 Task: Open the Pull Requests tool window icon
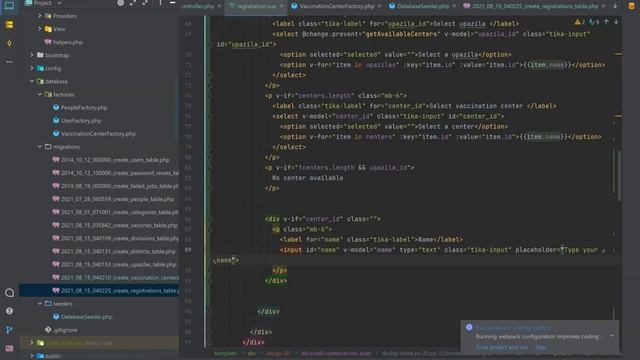point(9,43)
